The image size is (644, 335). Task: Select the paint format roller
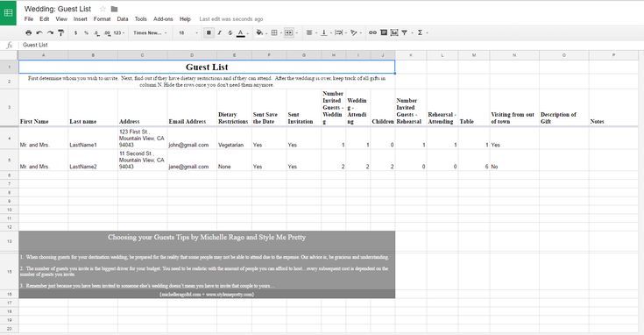tap(60, 32)
